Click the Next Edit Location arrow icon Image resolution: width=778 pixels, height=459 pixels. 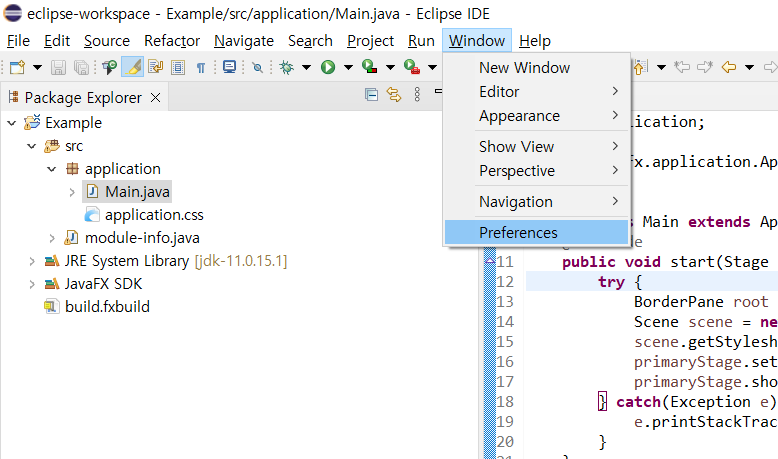click(x=705, y=67)
